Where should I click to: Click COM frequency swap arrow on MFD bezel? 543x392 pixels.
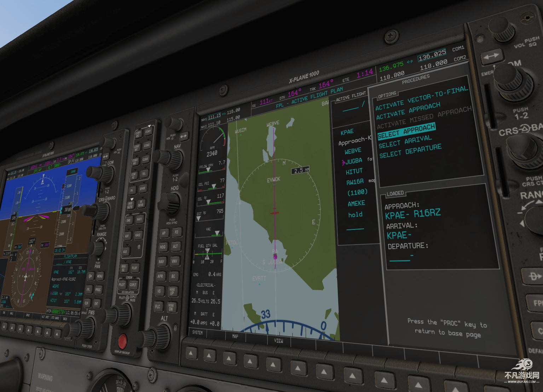click(492, 57)
